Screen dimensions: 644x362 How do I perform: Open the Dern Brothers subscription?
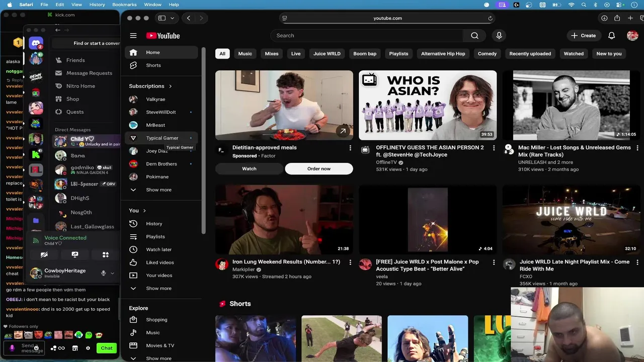[161, 164]
